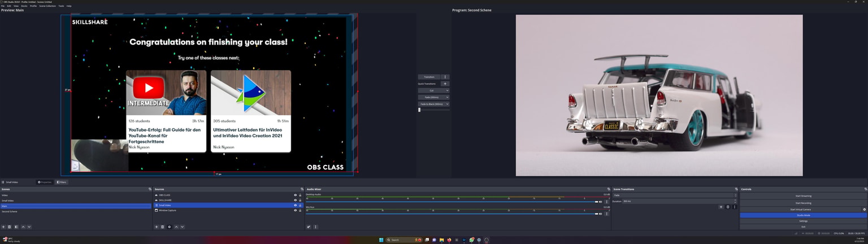Click the studio mode transition T-bar slider

[x=433, y=110]
